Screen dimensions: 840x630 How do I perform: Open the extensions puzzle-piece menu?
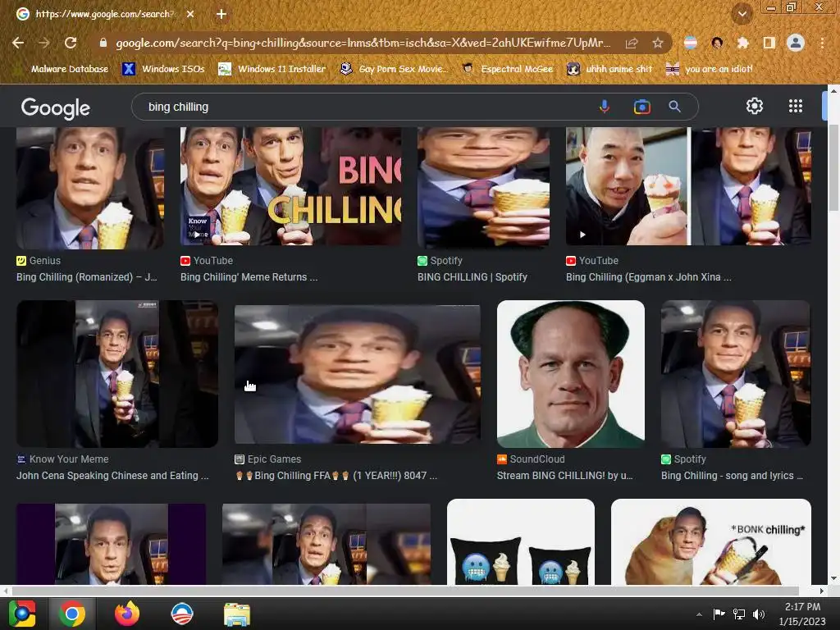click(743, 43)
